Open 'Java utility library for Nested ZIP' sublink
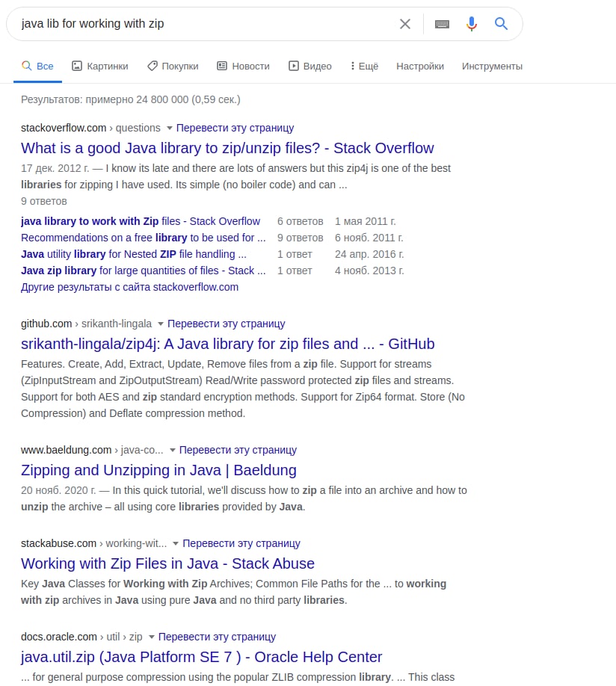The image size is (616, 686). pyautogui.click(x=134, y=254)
